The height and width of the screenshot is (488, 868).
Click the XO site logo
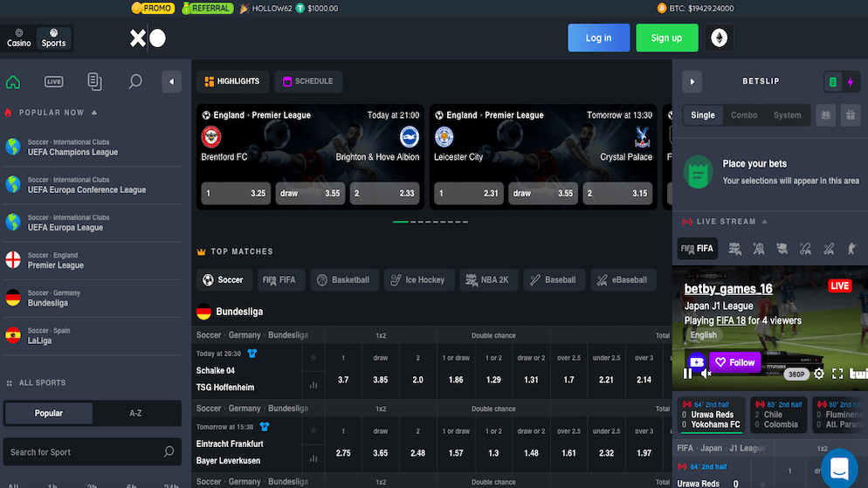148,38
